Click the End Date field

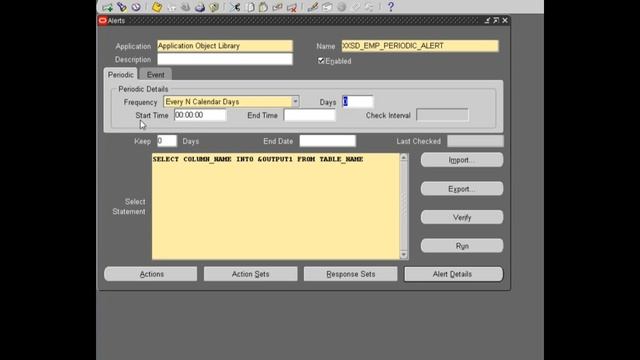click(328, 141)
